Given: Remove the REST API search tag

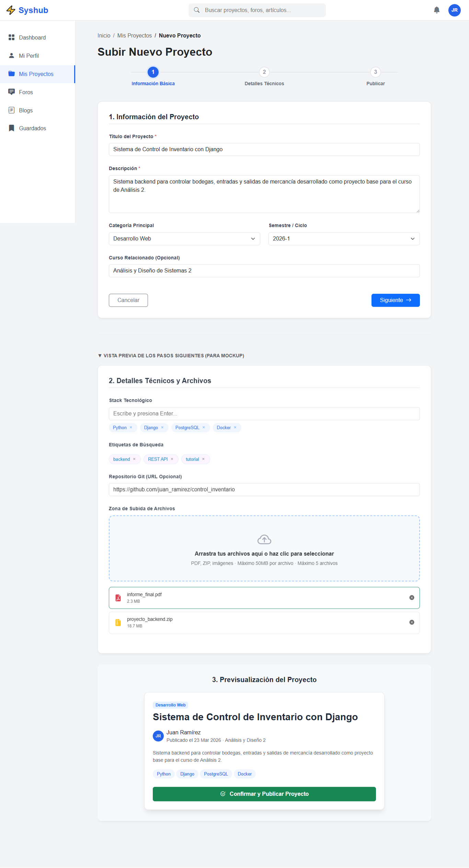Looking at the screenshot, I should click(x=172, y=459).
